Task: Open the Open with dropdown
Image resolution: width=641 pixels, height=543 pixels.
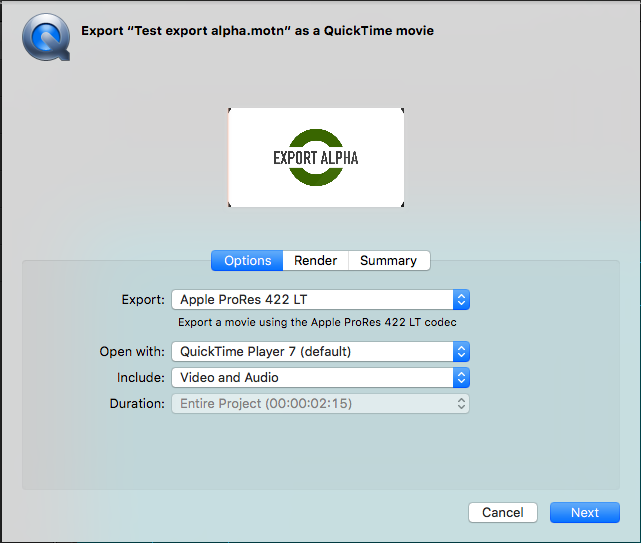Action: tap(320, 351)
